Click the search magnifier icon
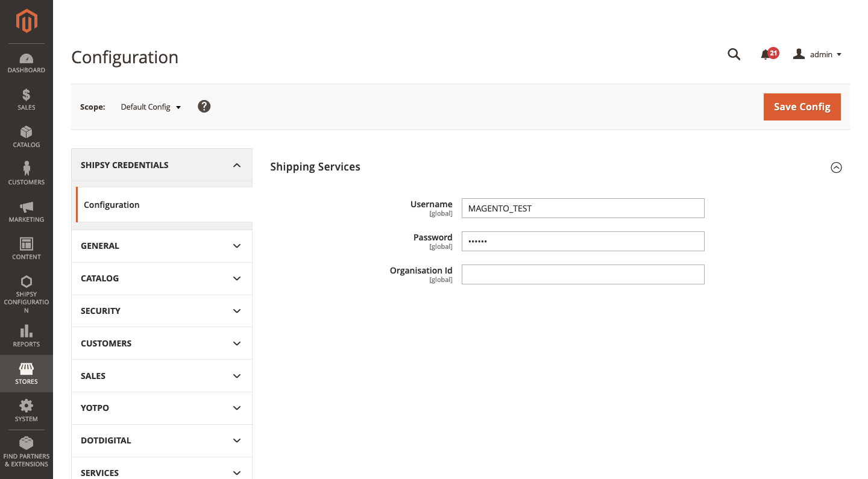The image size is (868, 479). coord(734,54)
